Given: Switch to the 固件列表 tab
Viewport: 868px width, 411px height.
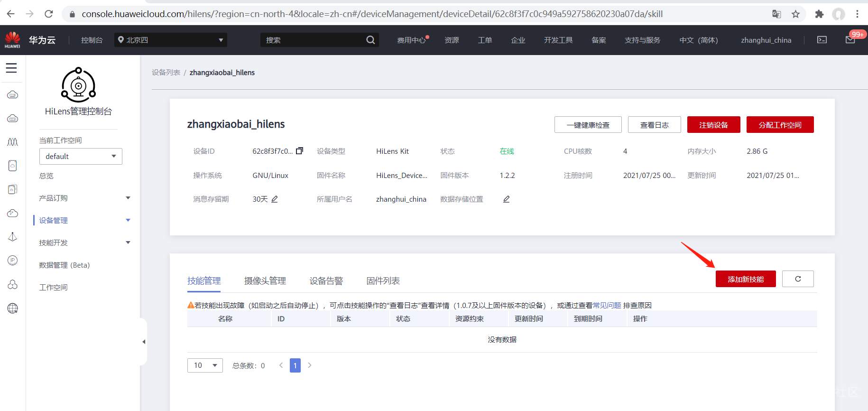Looking at the screenshot, I should (383, 281).
